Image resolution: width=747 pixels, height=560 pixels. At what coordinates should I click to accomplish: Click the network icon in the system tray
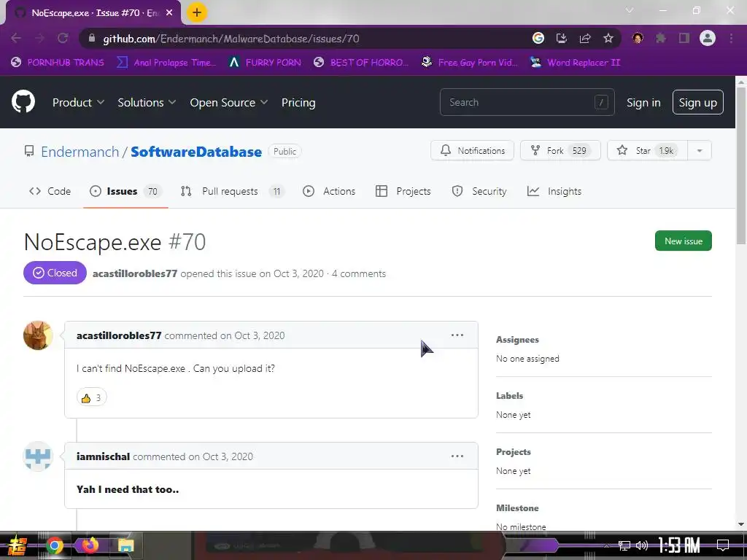point(624,545)
